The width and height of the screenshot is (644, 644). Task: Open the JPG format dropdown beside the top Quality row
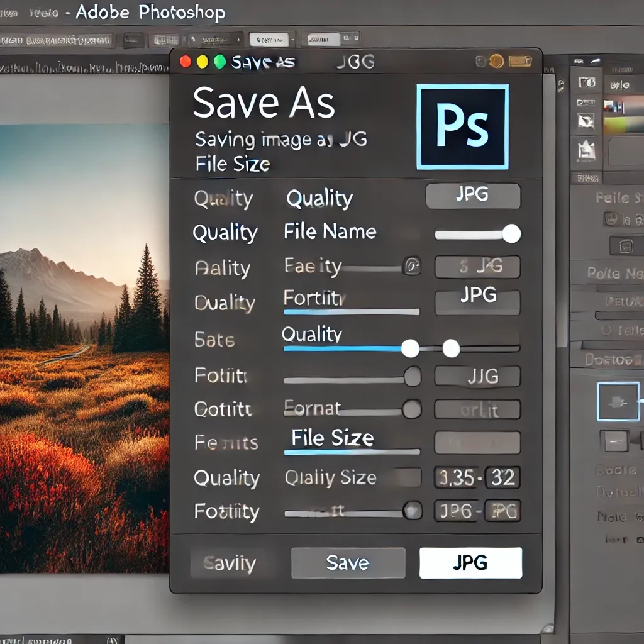(473, 196)
